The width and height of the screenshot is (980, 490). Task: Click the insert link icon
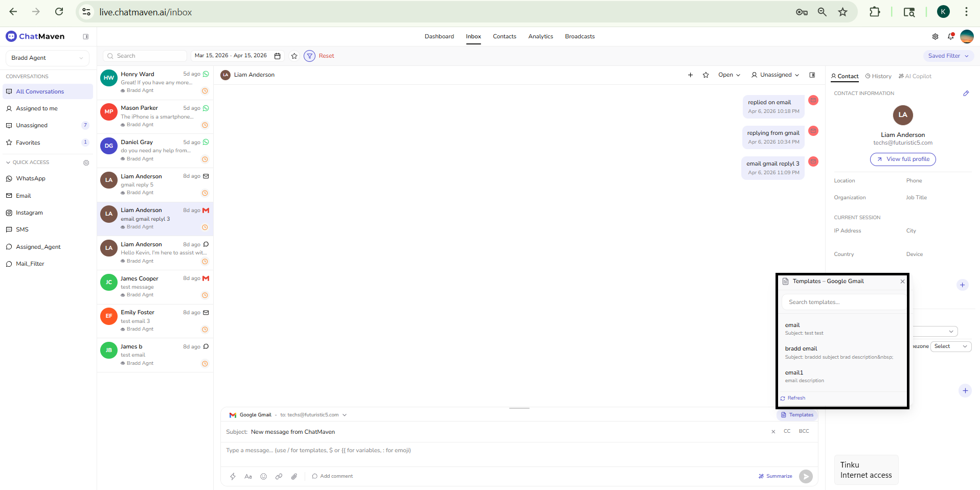click(x=279, y=476)
